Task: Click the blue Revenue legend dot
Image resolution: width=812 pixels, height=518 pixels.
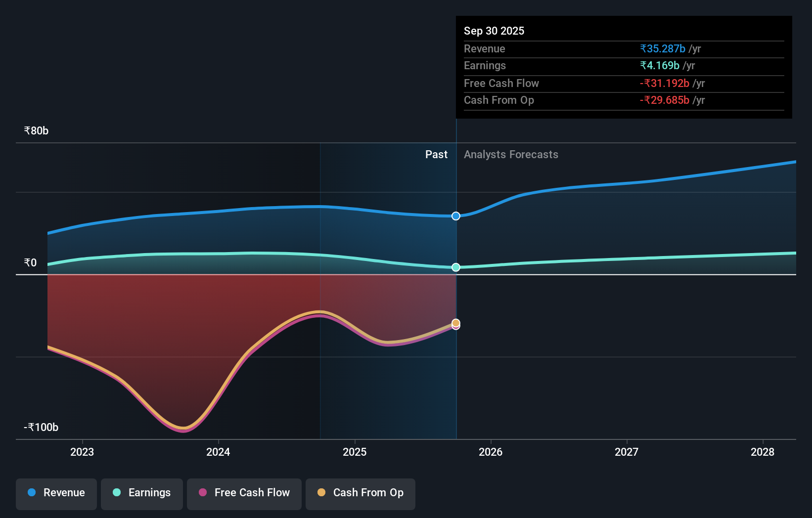Action: (x=31, y=493)
